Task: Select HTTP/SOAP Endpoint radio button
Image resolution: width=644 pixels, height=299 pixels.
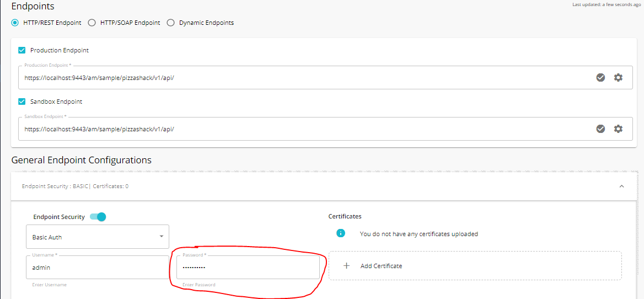Action: 93,23
